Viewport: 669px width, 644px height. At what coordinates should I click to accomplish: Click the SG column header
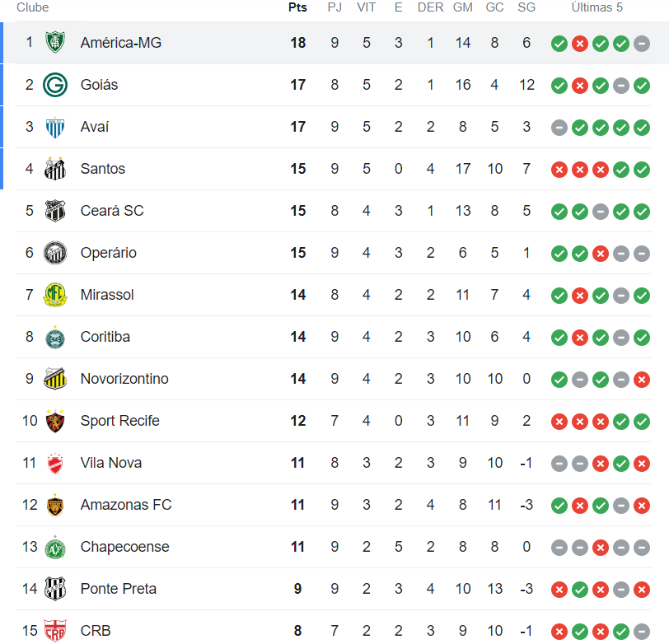point(526,7)
